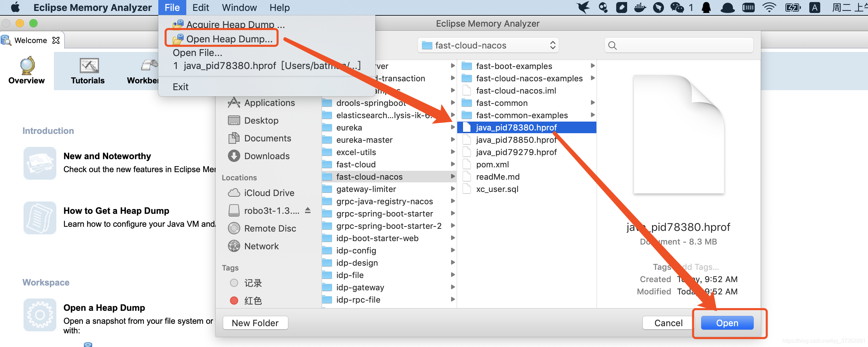
Task: Reopen recent java_pid78380.hprof menu entry
Action: 267,66
